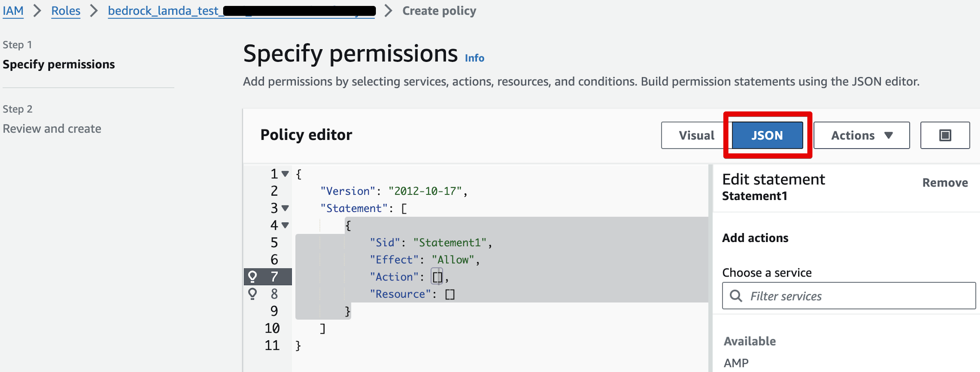Open the Actions dropdown menu

click(x=862, y=135)
